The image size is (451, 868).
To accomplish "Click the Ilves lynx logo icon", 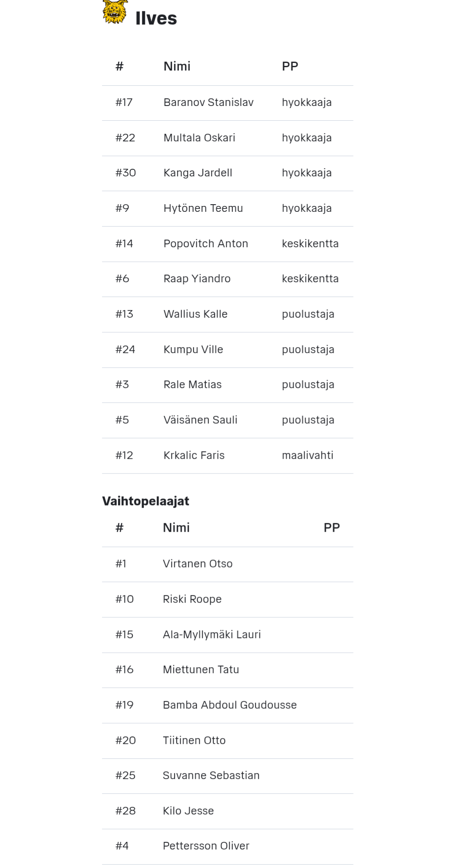I will [x=115, y=12].
